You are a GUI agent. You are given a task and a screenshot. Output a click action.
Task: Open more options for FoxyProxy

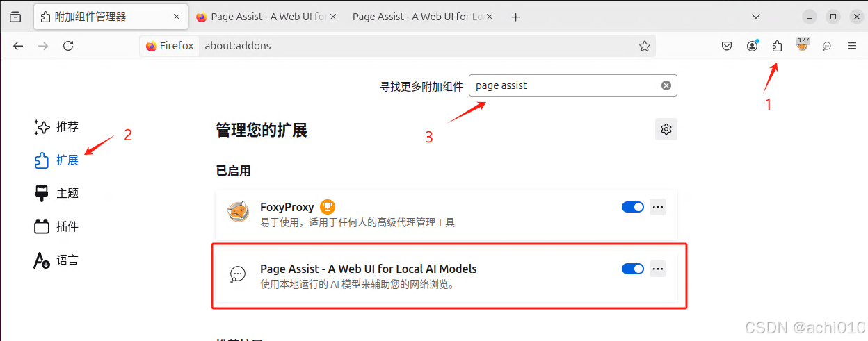coord(658,207)
